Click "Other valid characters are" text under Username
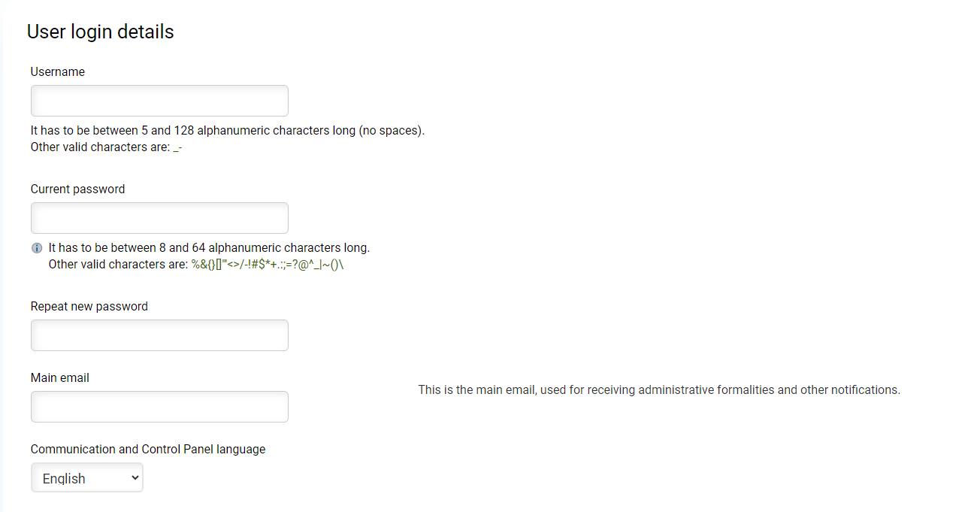The width and height of the screenshot is (980, 512). tap(100, 147)
